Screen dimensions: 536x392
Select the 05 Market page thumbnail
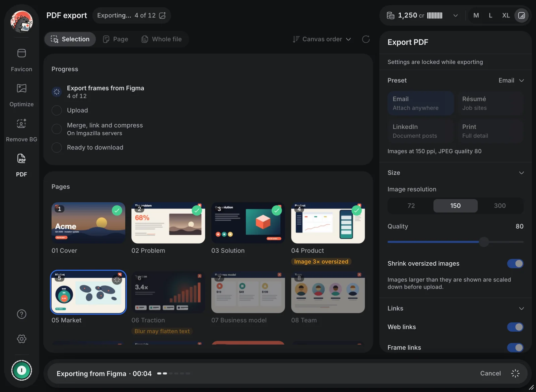(x=88, y=292)
